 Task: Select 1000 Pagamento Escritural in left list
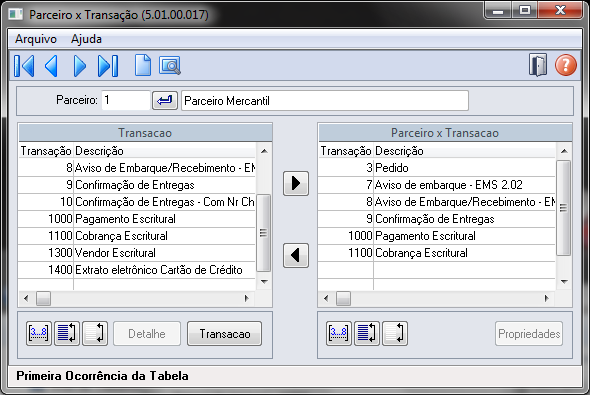pyautogui.click(x=137, y=219)
